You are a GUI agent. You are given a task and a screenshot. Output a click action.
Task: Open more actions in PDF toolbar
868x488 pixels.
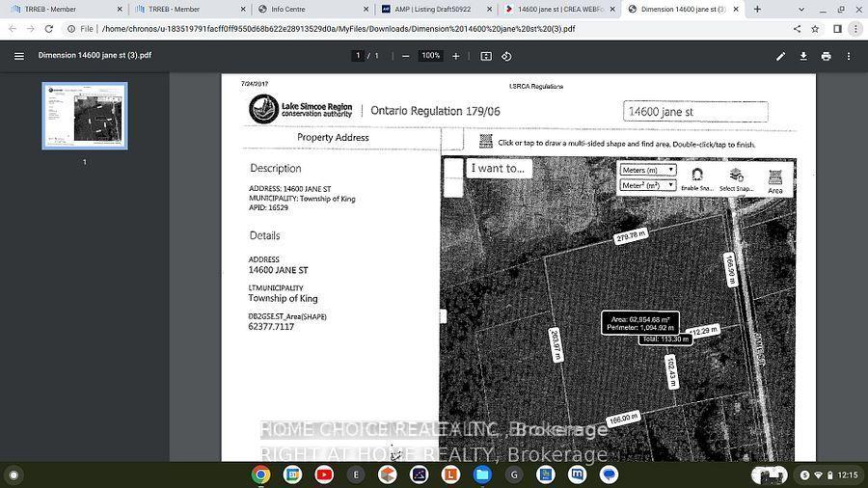(849, 56)
